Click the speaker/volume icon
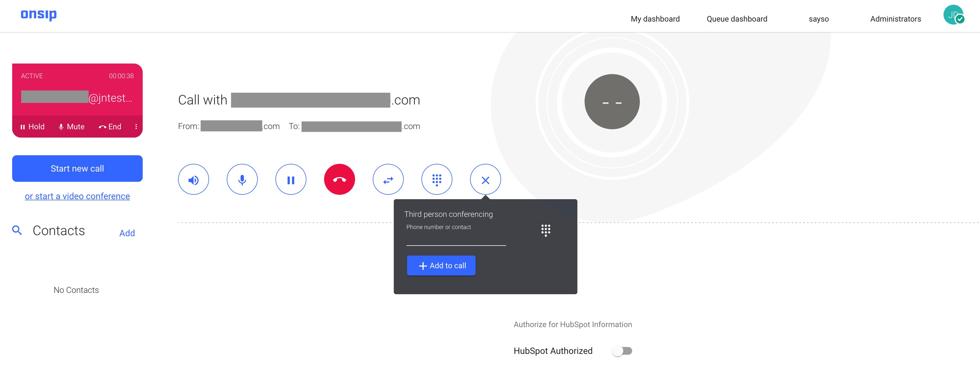Viewport: 980px width, 384px height. 193,179
